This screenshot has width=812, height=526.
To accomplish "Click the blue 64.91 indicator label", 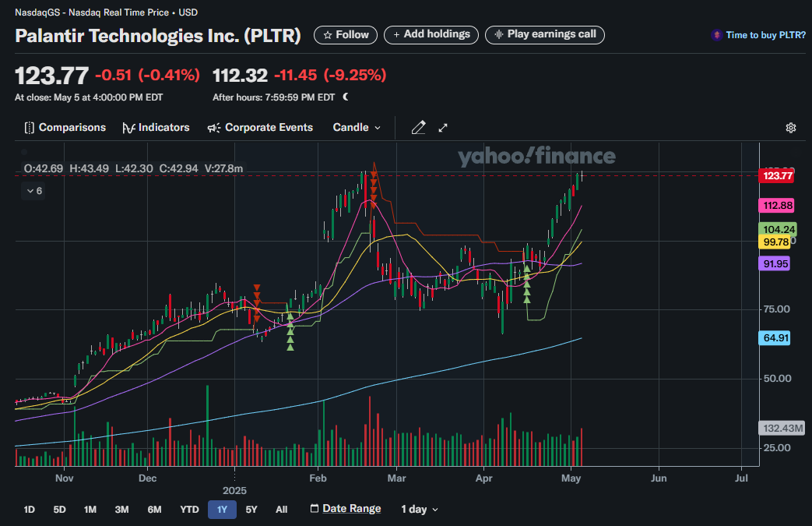I will 775,338.
